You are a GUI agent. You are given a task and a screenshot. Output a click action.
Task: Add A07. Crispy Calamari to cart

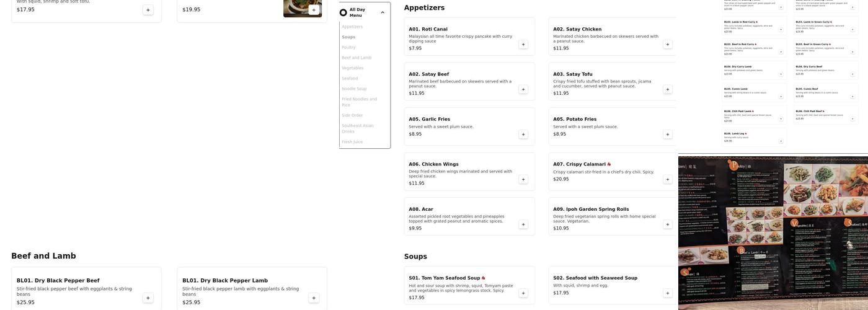667,180
